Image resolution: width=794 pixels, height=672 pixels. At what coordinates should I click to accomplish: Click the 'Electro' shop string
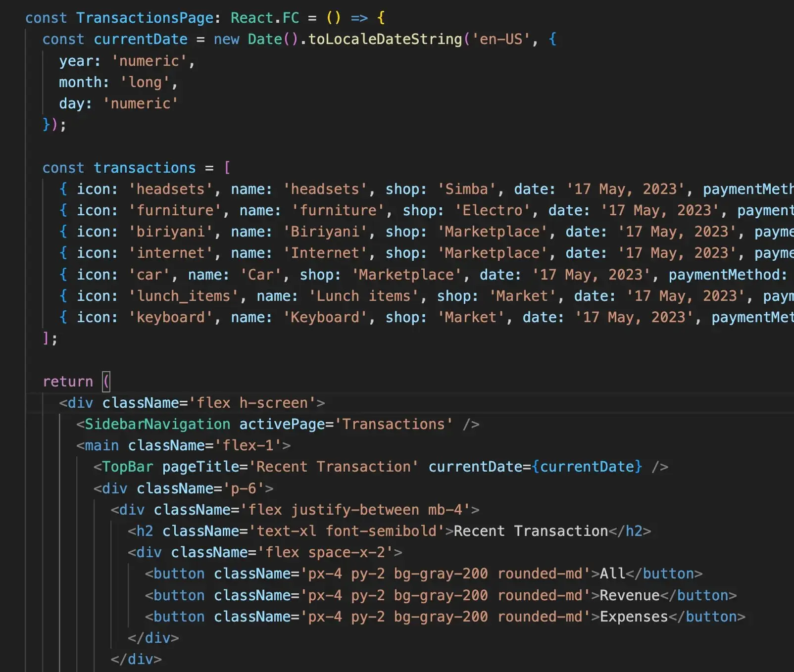tap(492, 210)
